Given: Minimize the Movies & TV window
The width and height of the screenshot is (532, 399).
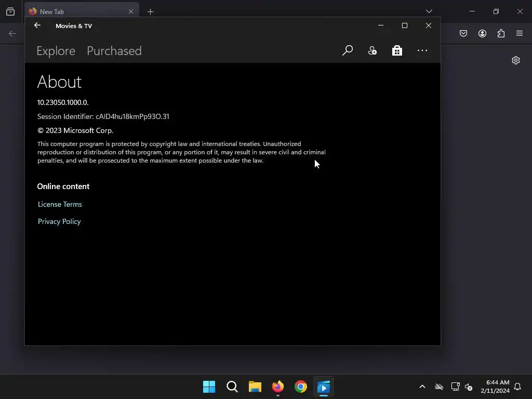Looking at the screenshot, I should [381, 25].
